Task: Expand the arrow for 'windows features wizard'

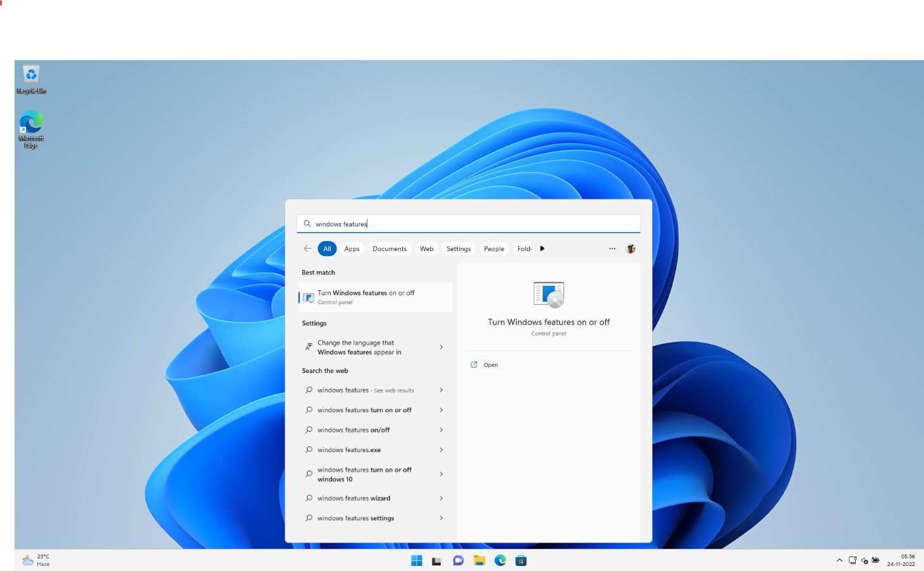Action: tap(441, 498)
